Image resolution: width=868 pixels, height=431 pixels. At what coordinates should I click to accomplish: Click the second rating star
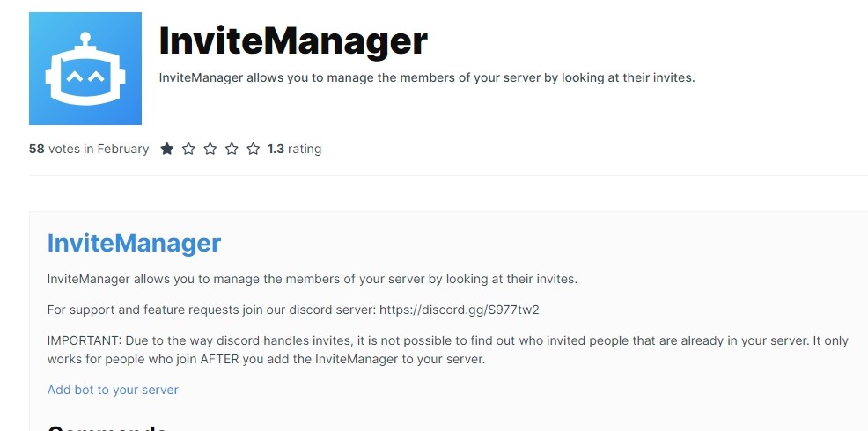click(188, 149)
